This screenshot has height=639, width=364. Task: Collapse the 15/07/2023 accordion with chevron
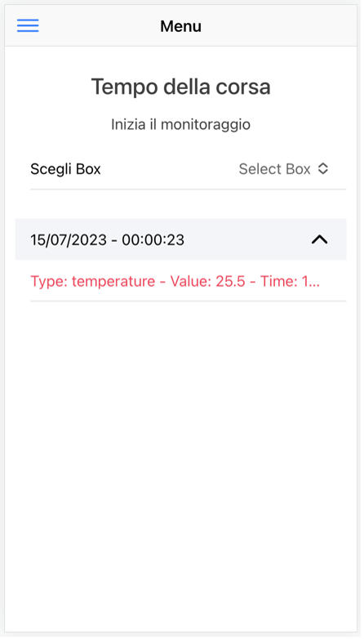(320, 239)
